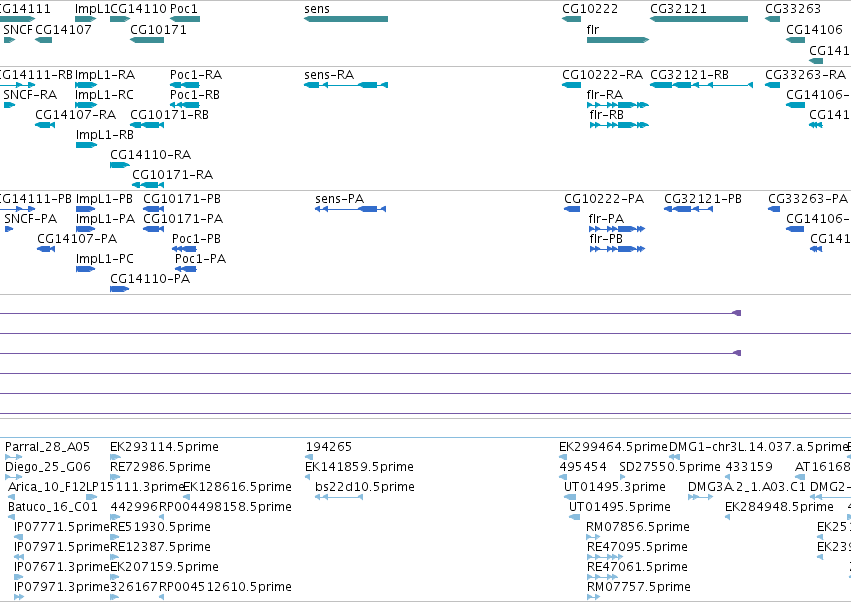Click CG10171-PB protein label

pos(182,199)
